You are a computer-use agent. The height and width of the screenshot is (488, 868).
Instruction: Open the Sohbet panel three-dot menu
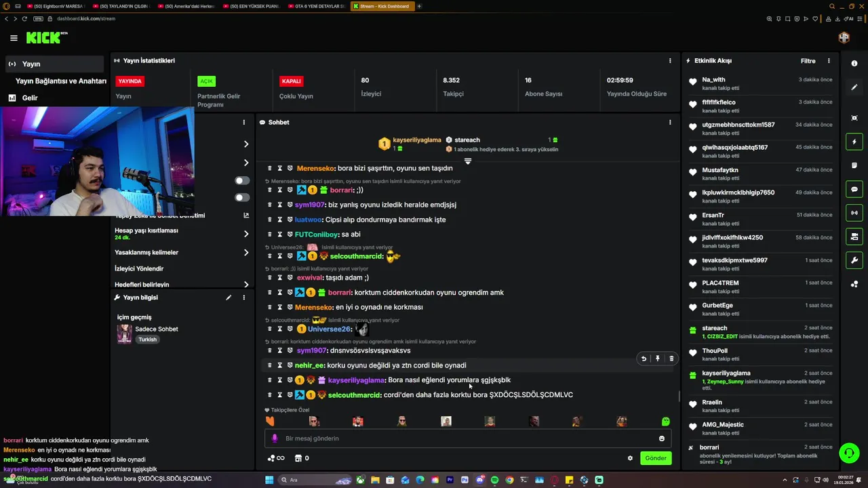tap(670, 123)
